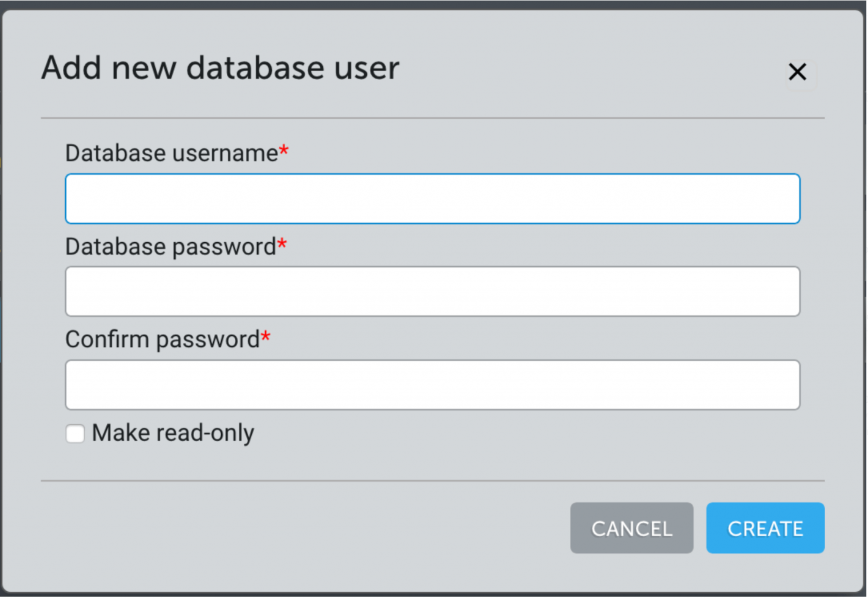Submit the new user with CREATE
Viewport: 868px width, 598px height.
pyautogui.click(x=765, y=528)
